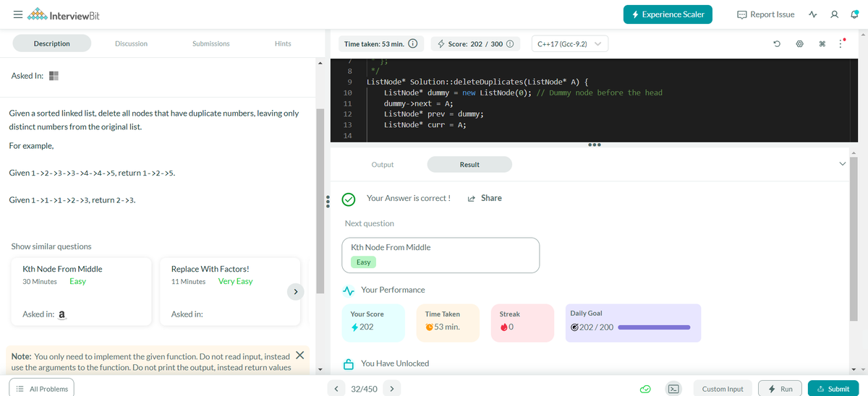Viewport: 868px width, 396px height.
Task: Open the user profile icon
Action: tap(834, 14)
